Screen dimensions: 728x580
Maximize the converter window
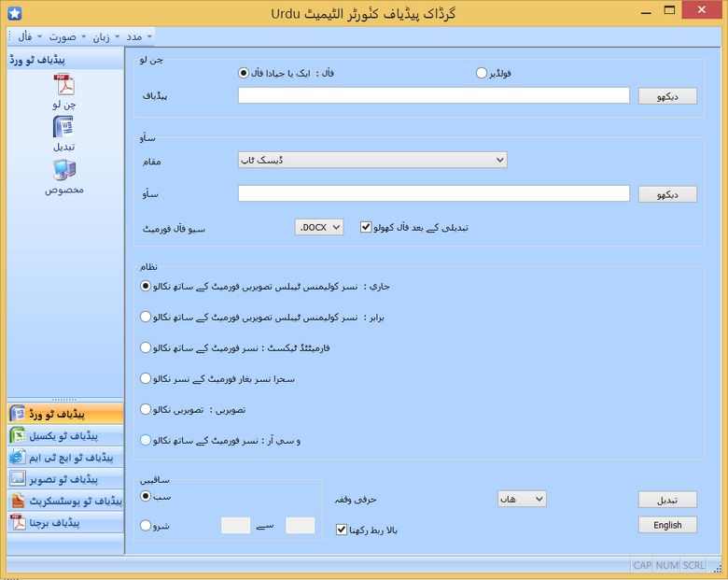click(x=669, y=11)
